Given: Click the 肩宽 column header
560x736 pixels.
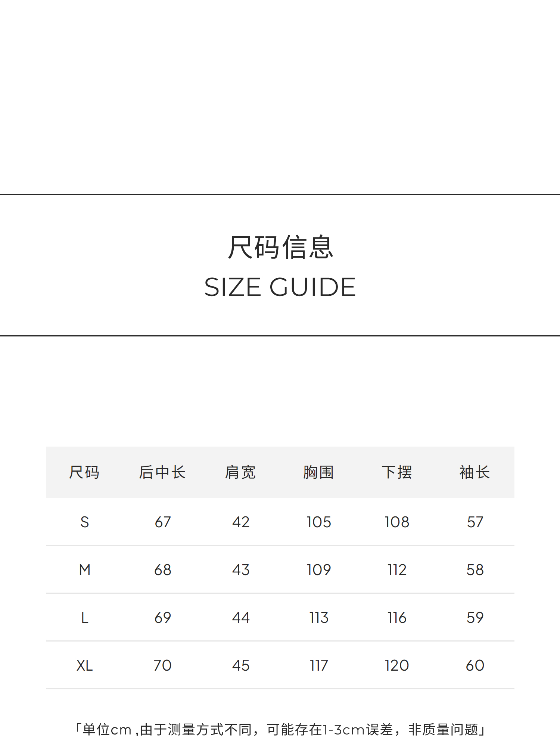Looking at the screenshot, I should coord(240,472).
